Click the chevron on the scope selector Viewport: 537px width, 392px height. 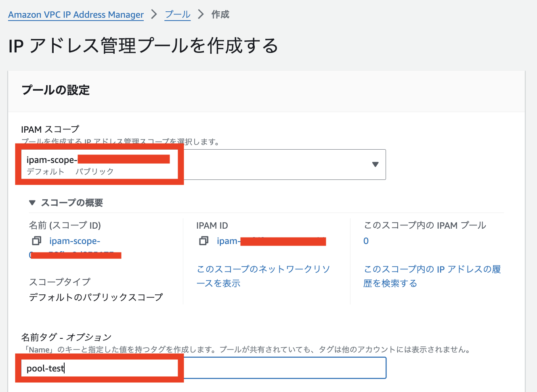coord(375,164)
